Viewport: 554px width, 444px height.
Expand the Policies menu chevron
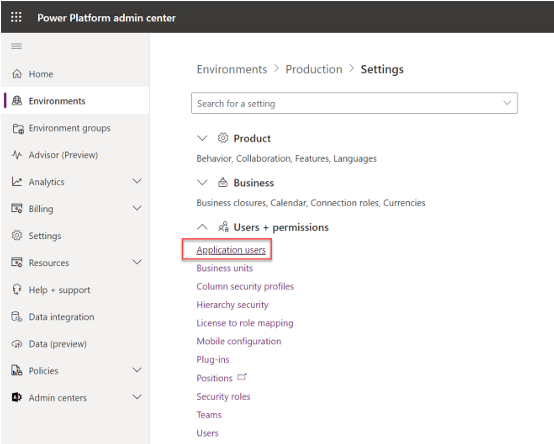coord(137,370)
